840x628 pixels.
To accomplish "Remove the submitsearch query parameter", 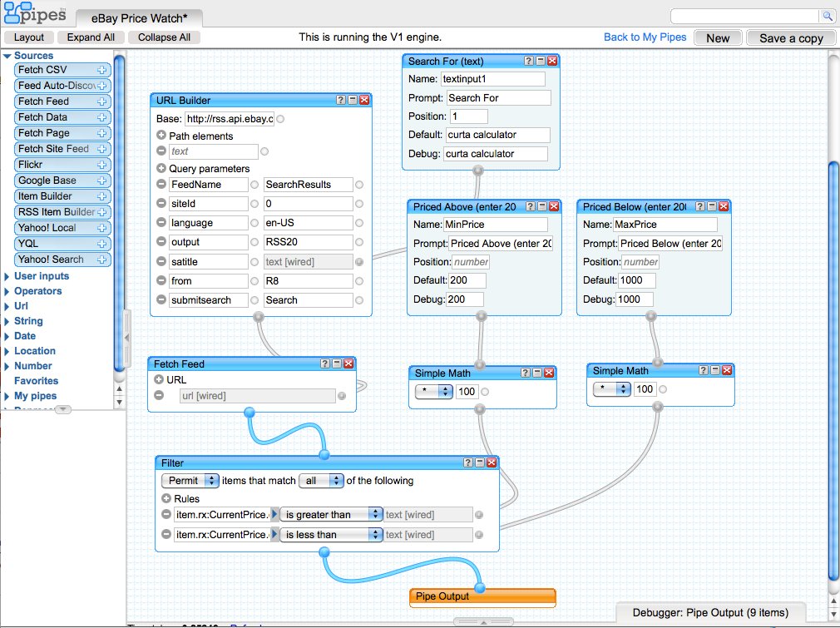I will 161,299.
